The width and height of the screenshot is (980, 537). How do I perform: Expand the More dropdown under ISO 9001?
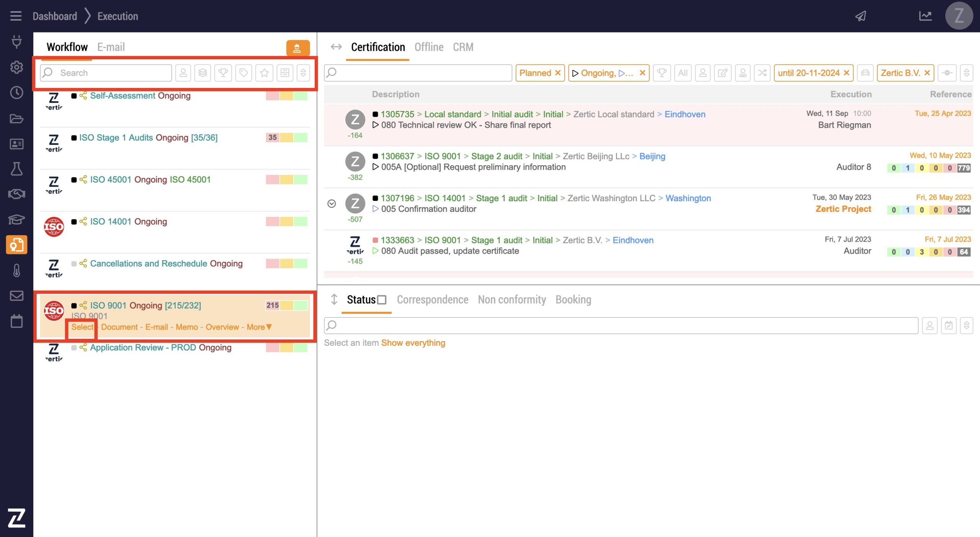[259, 327]
